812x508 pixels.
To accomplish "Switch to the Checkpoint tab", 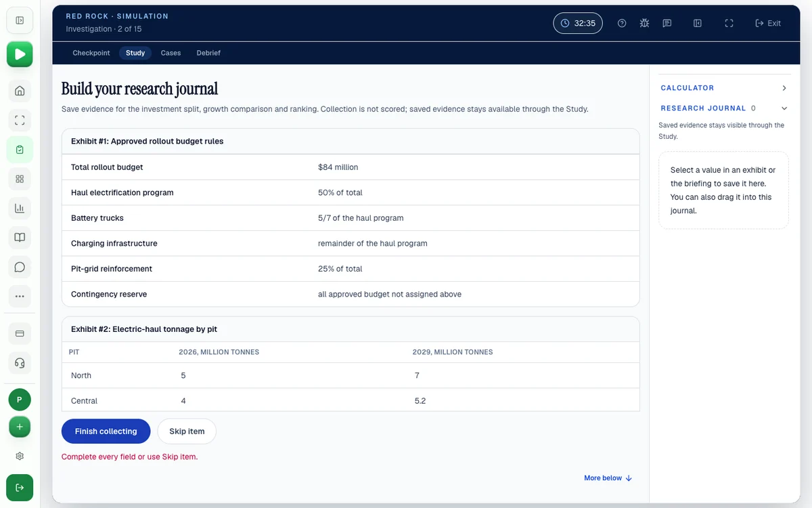I will pyautogui.click(x=91, y=53).
